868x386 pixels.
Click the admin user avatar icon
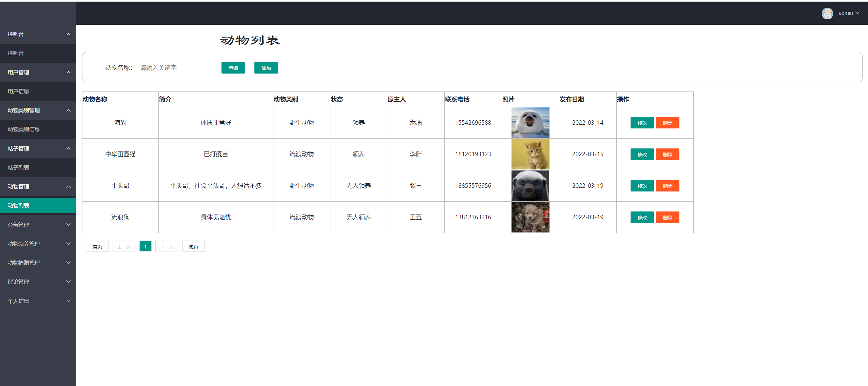[827, 13]
